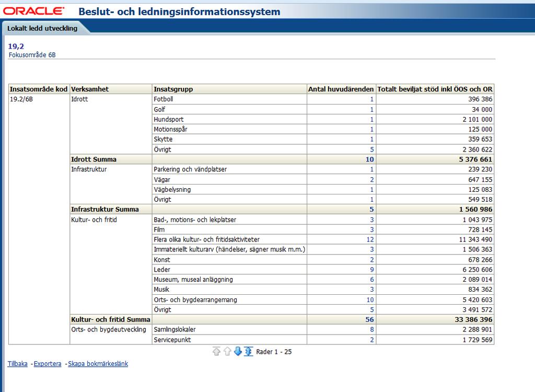This screenshot has height=392, width=535.
Task: Jump to last rows double arrow icon
Action: tap(248, 351)
